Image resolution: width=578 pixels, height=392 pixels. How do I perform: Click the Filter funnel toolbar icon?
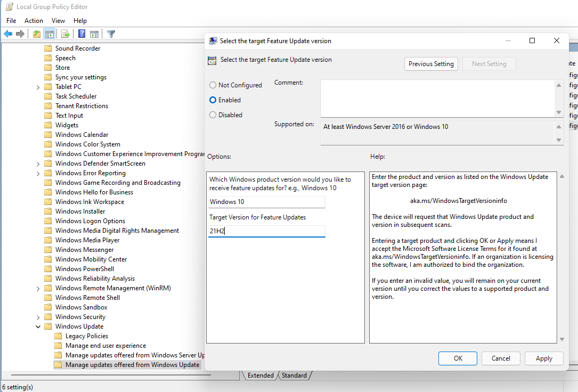pos(111,34)
